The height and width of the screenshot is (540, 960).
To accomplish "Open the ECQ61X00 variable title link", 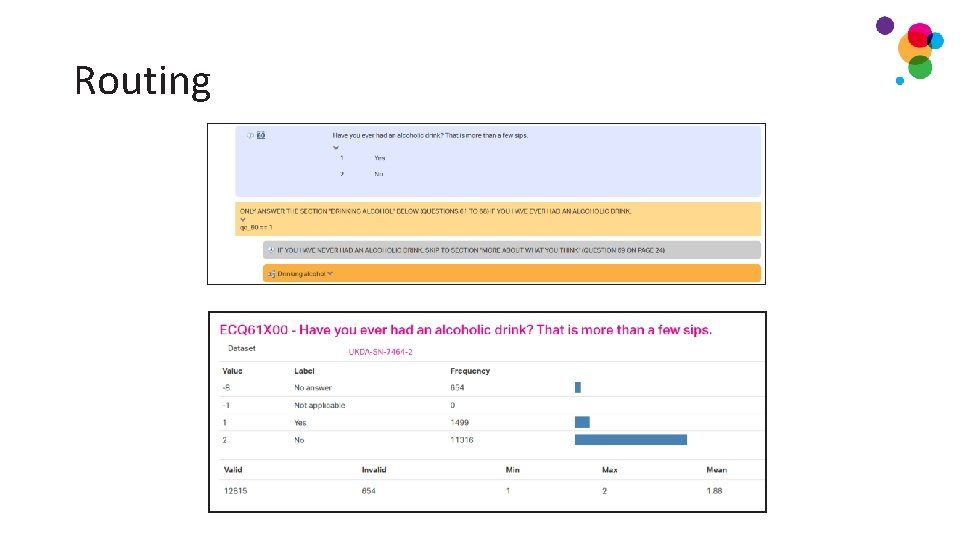I will click(465, 330).
